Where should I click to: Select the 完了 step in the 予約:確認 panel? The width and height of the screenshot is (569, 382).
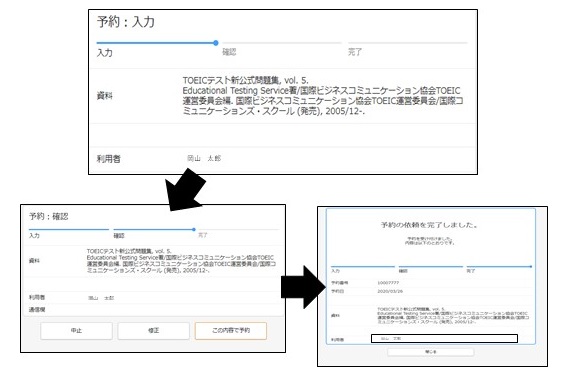point(202,235)
